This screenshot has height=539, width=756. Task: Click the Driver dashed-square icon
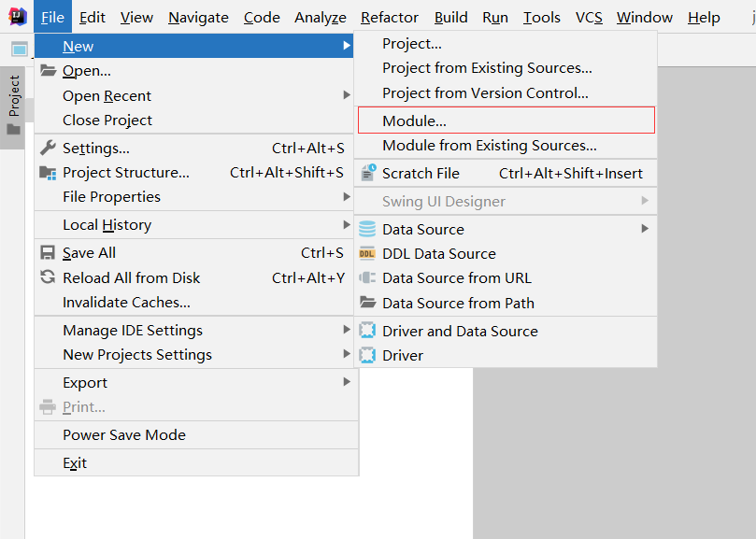point(368,355)
